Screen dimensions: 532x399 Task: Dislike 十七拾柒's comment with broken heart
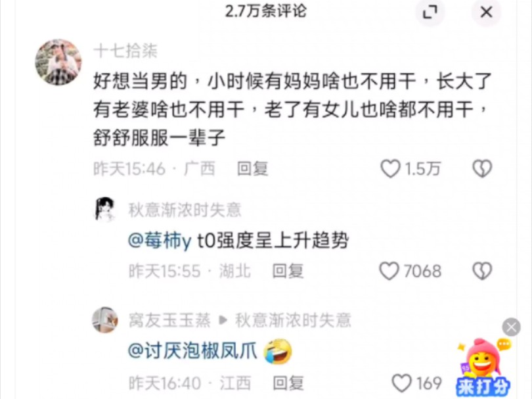click(x=482, y=169)
